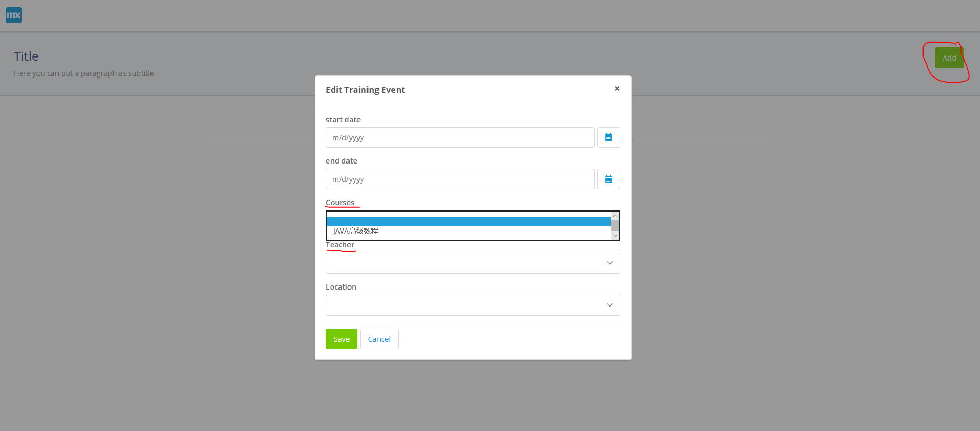Click the Teacher field label
The height and width of the screenshot is (431, 980).
(340, 245)
